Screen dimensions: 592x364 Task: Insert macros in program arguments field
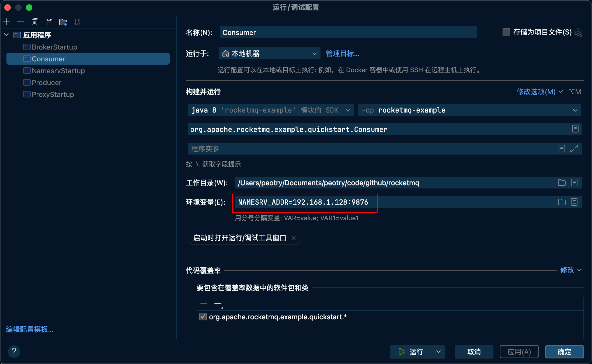(562, 149)
